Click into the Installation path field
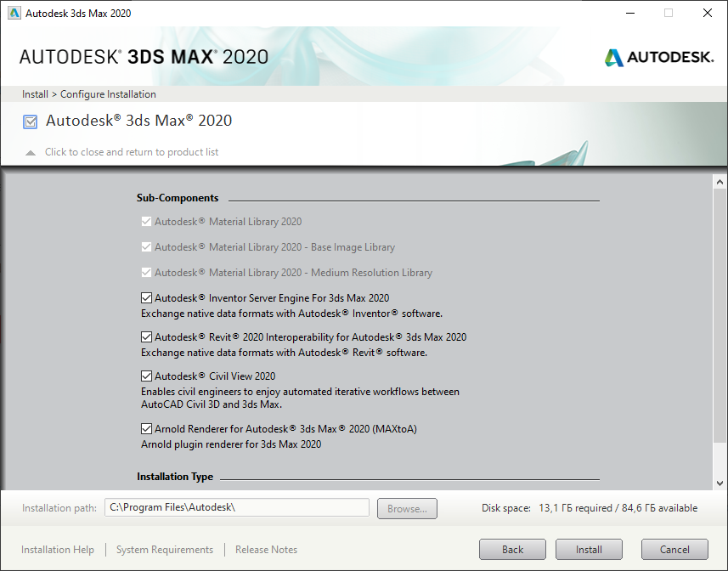The image size is (728, 571). tap(237, 507)
